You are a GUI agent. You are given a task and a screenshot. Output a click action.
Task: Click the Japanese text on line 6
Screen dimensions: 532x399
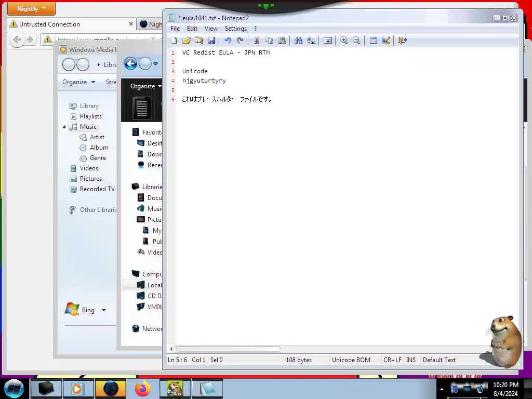(x=227, y=99)
